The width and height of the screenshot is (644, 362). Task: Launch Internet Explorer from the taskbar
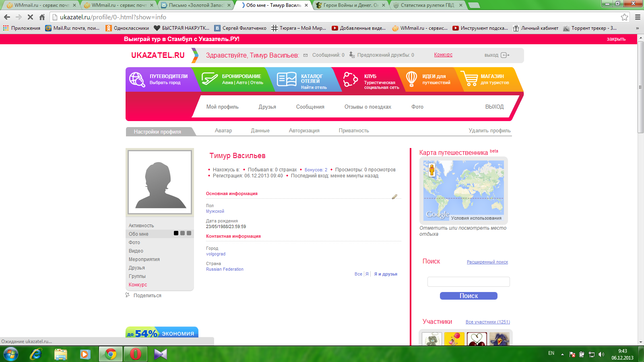click(x=36, y=354)
